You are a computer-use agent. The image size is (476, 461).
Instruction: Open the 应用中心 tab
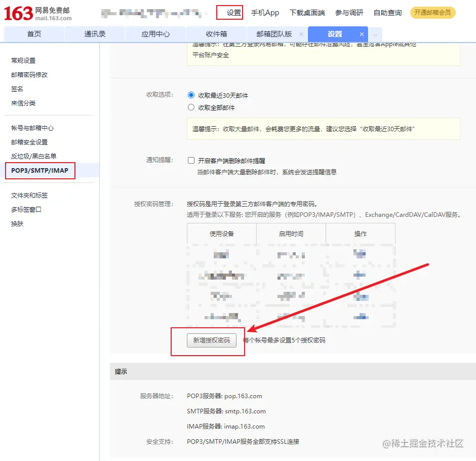click(x=155, y=34)
